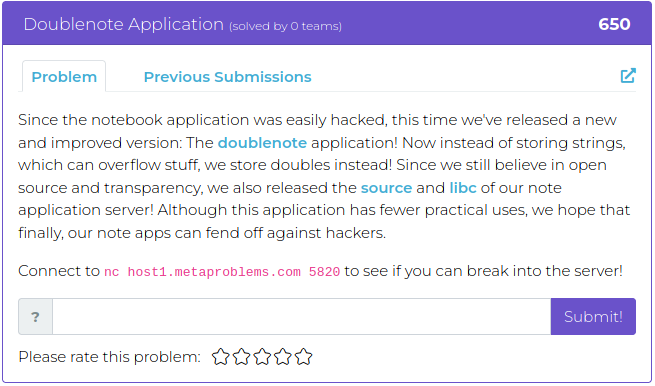Click the solved by 0 teams text
Image resolution: width=655 pixels, height=386 pixels.
(x=285, y=26)
